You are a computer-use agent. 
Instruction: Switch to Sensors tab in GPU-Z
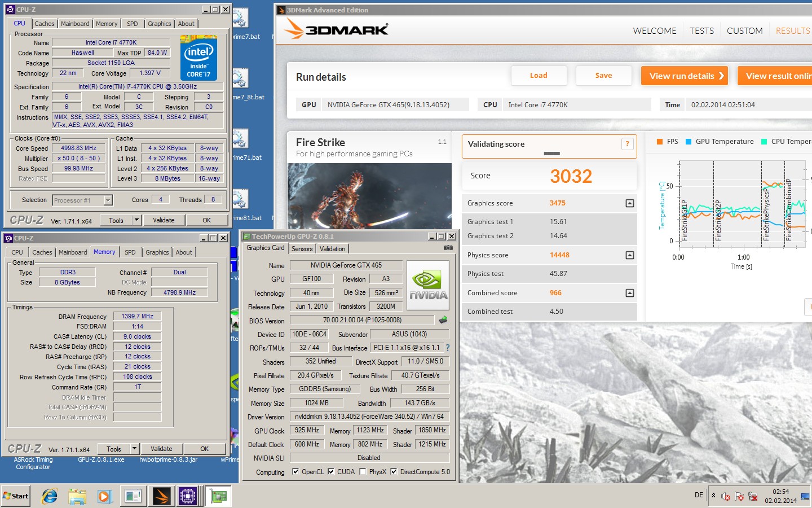coord(302,249)
